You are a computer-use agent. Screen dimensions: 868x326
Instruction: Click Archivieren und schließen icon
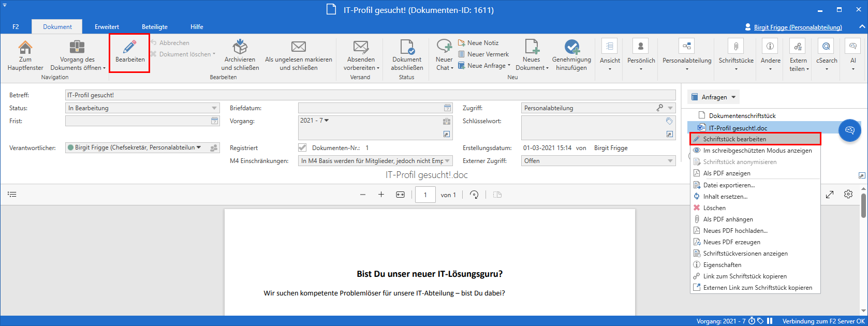click(240, 48)
